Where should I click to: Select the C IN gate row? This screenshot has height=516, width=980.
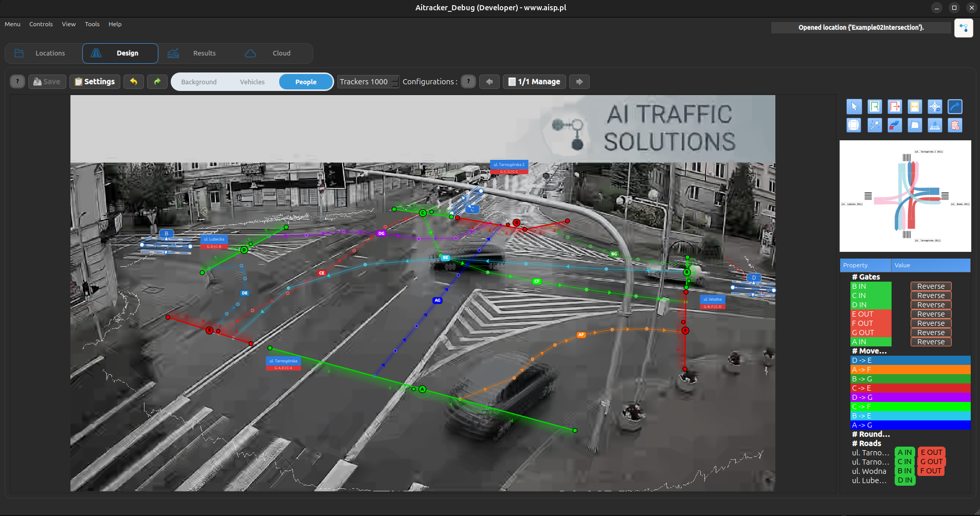click(870, 296)
